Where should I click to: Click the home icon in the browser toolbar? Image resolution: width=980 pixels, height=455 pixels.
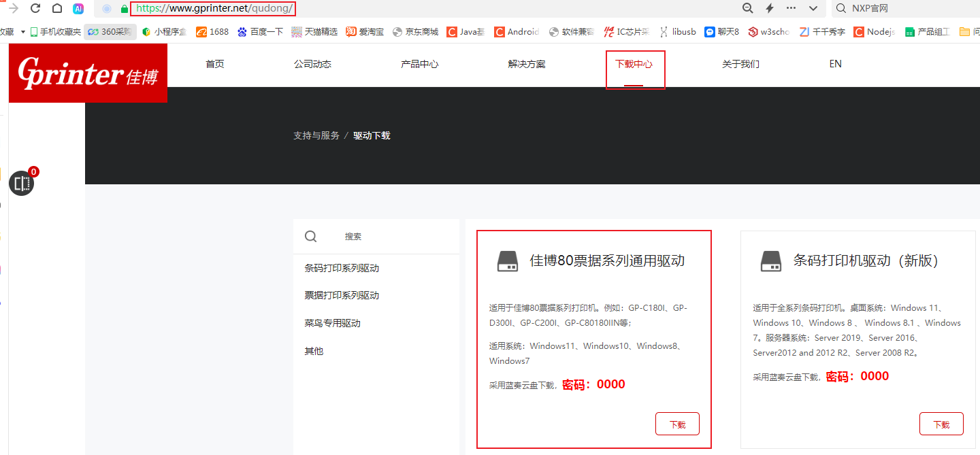(57, 8)
